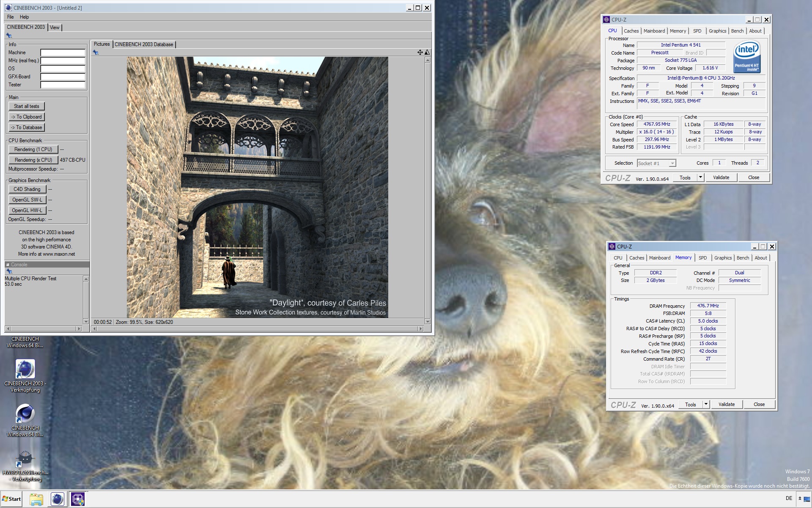Switch to the View tab in CINEBENCH

(x=55, y=28)
